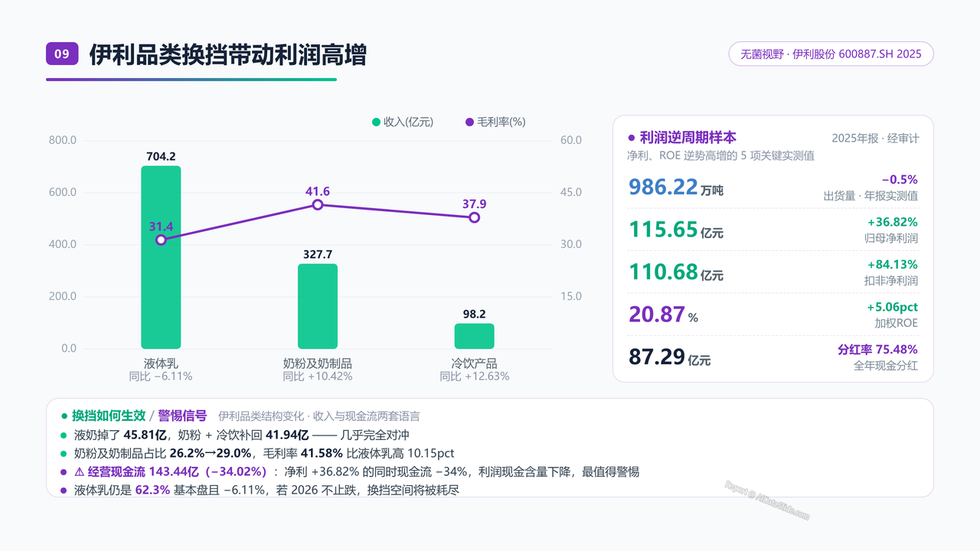The width and height of the screenshot is (980, 551).
Task: Click the 41.6 margin line marker
Action: tap(318, 204)
